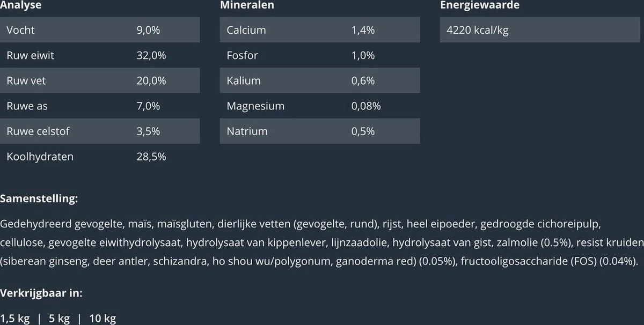
Task: Select the Kalium 0,6% row
Action: click(x=320, y=80)
